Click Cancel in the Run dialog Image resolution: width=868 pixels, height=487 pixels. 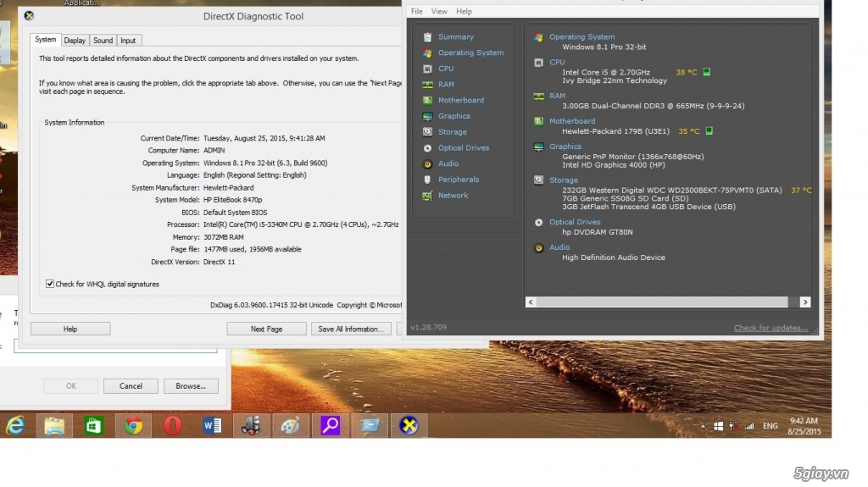pyautogui.click(x=131, y=385)
